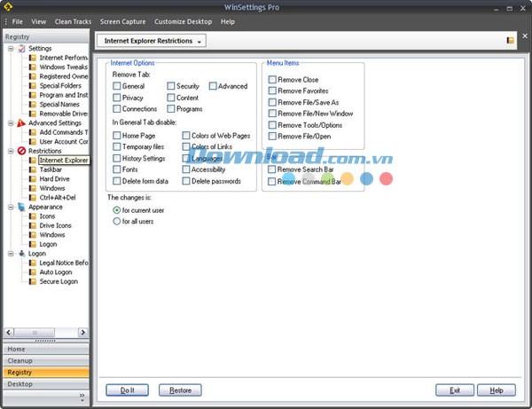532x409 pixels.
Task: Click the red Restrictions prohibited icon
Action: pyautogui.click(x=21, y=151)
